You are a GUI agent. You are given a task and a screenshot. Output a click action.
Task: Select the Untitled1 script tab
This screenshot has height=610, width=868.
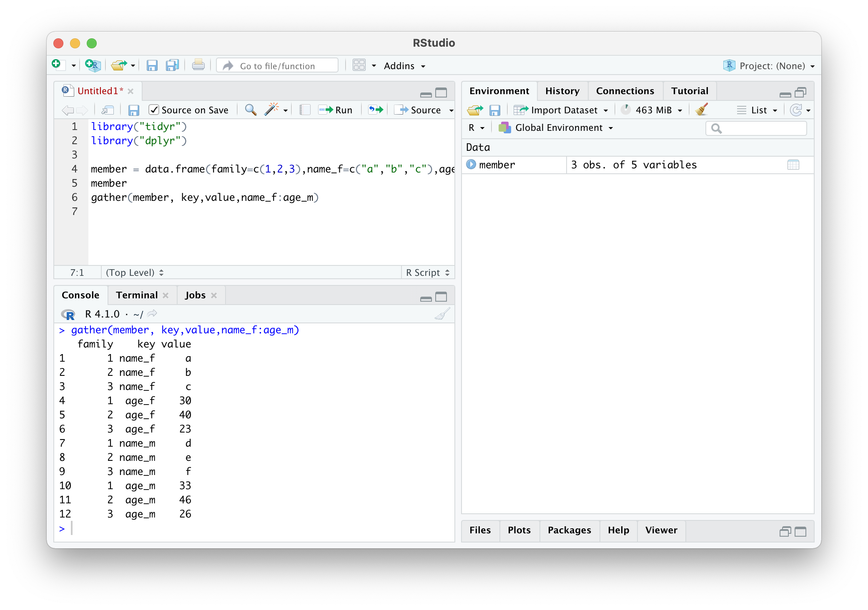[100, 91]
